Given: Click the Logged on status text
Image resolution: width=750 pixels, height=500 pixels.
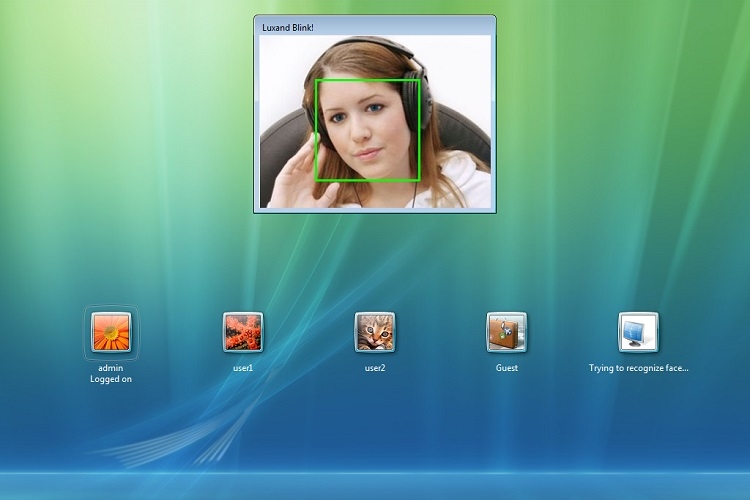Looking at the screenshot, I should click(110, 379).
